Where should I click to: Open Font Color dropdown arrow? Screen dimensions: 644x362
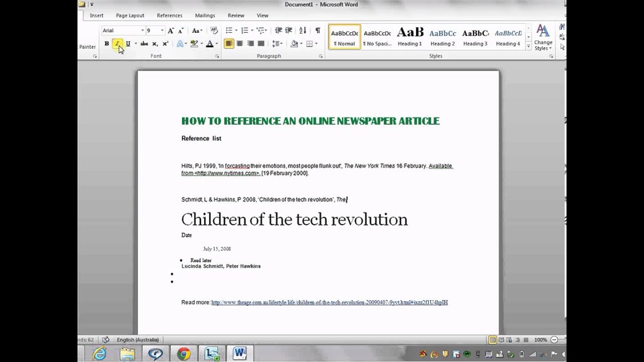[x=217, y=44]
